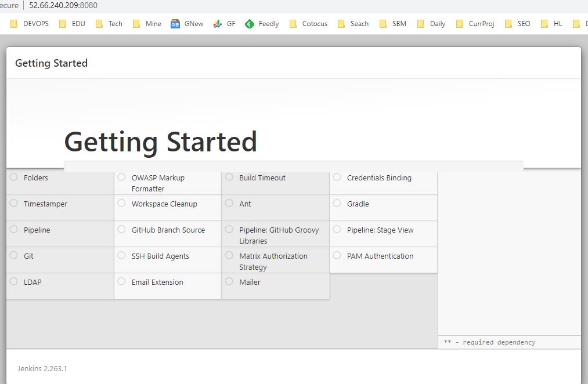
Task: Open the Daily bookmark folder
Action: pyautogui.click(x=431, y=24)
